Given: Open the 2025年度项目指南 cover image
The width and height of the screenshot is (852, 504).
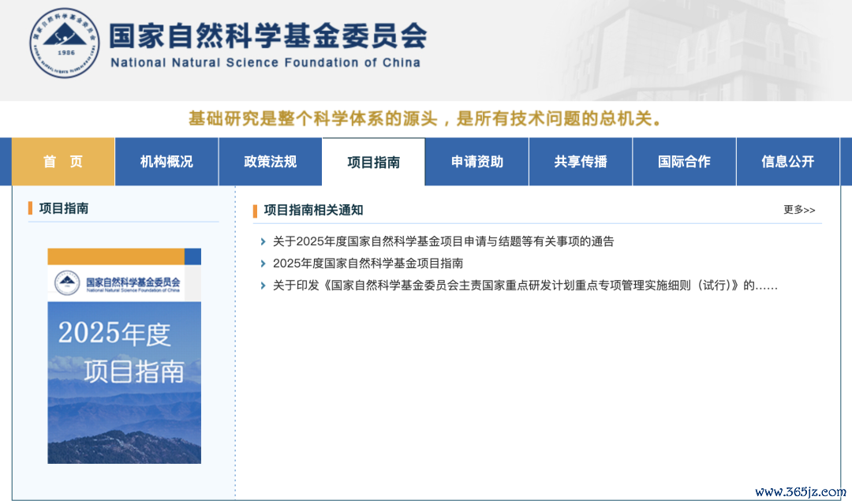Looking at the screenshot, I should pyautogui.click(x=125, y=356).
